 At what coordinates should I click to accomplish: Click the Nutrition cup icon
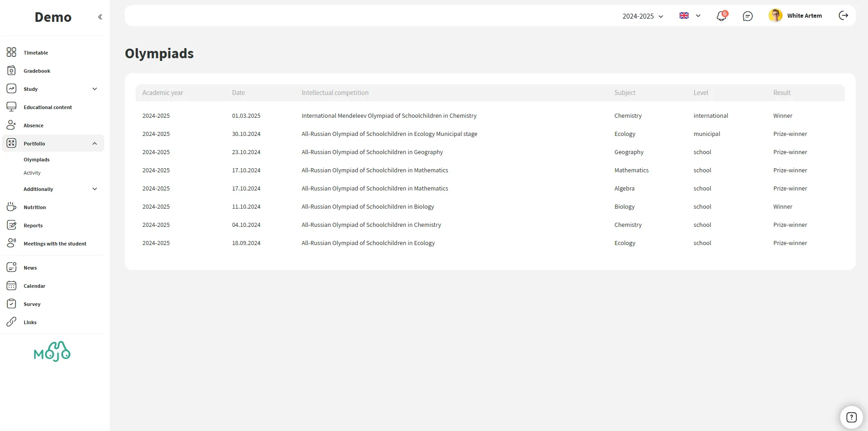pyautogui.click(x=11, y=207)
